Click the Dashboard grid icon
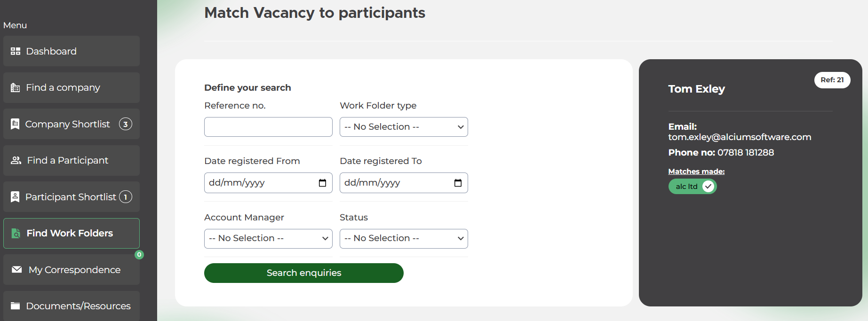Viewport: 868px width, 321px height. pyautogui.click(x=16, y=51)
